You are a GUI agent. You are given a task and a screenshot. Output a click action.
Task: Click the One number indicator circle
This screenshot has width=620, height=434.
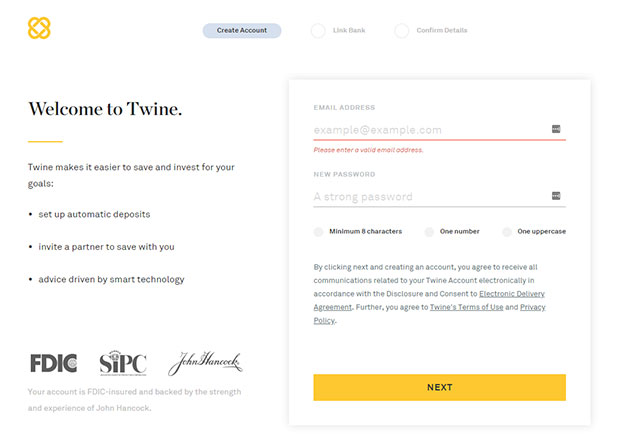429,232
